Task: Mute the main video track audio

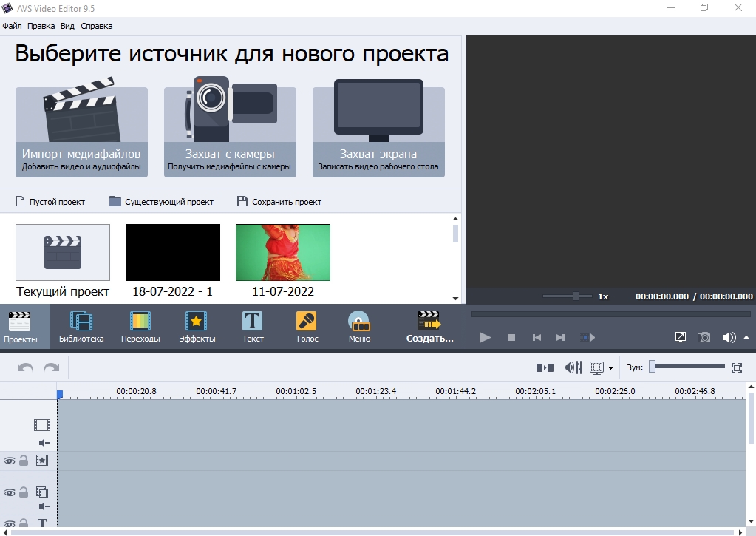Action: tap(44, 442)
